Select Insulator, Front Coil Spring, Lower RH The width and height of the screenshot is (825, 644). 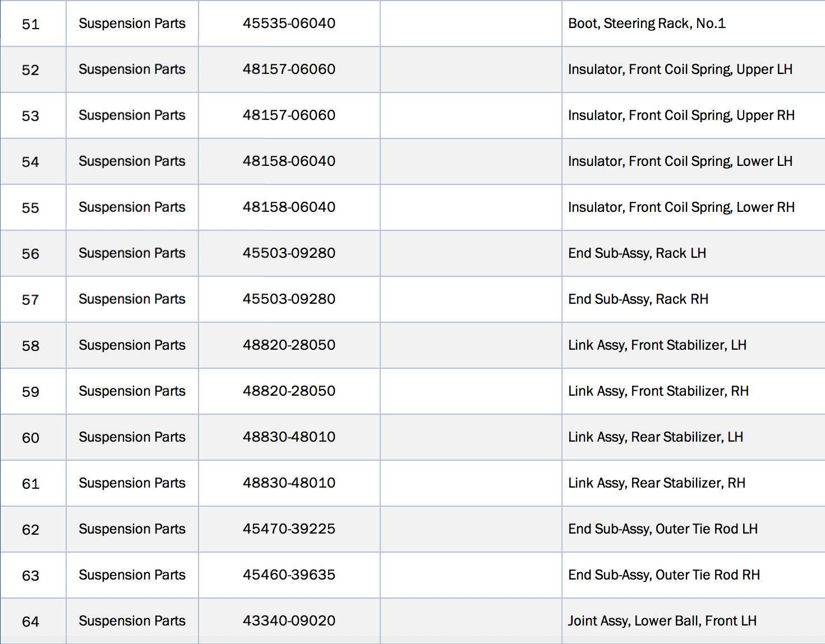681,207
